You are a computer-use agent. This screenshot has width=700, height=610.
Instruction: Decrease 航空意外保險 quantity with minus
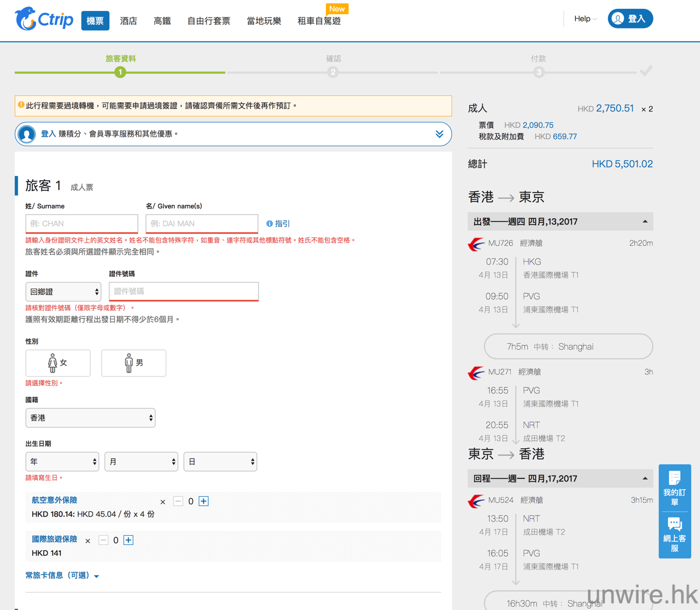(178, 501)
